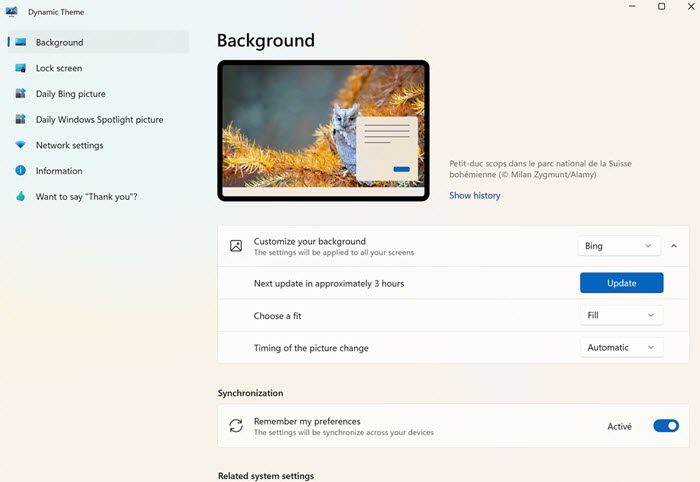Click the Lock screen icon in sidebar
Screen dimensions: 700x482
coord(21,68)
